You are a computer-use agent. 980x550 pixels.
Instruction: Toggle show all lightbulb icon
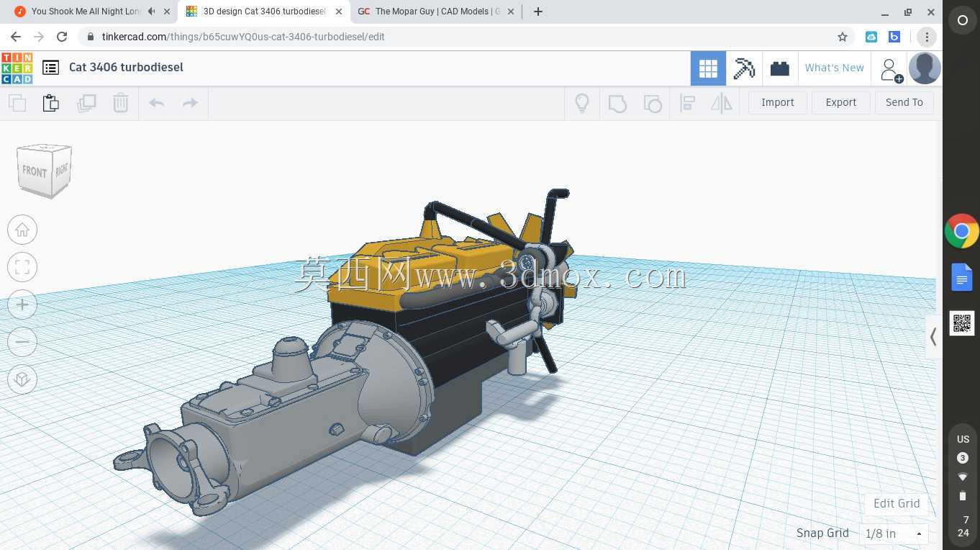coord(582,103)
